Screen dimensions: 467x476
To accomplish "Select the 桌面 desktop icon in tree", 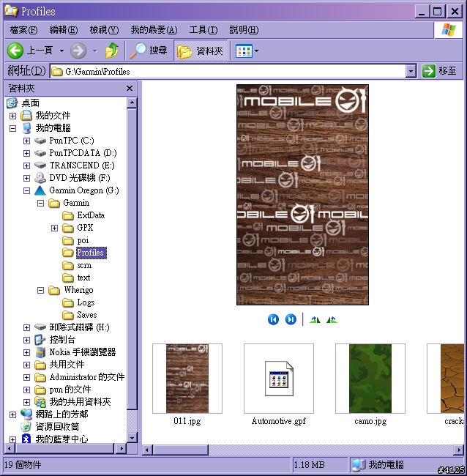I will [12, 103].
